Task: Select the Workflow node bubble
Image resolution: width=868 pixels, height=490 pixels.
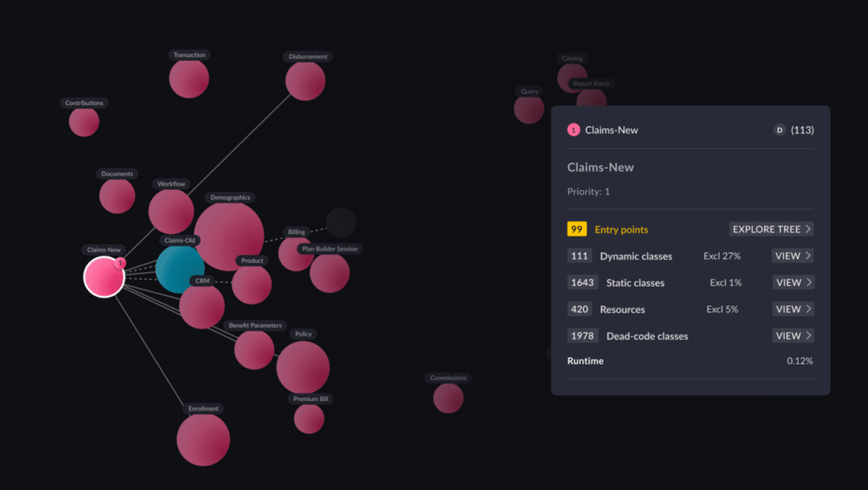Action: click(x=171, y=211)
